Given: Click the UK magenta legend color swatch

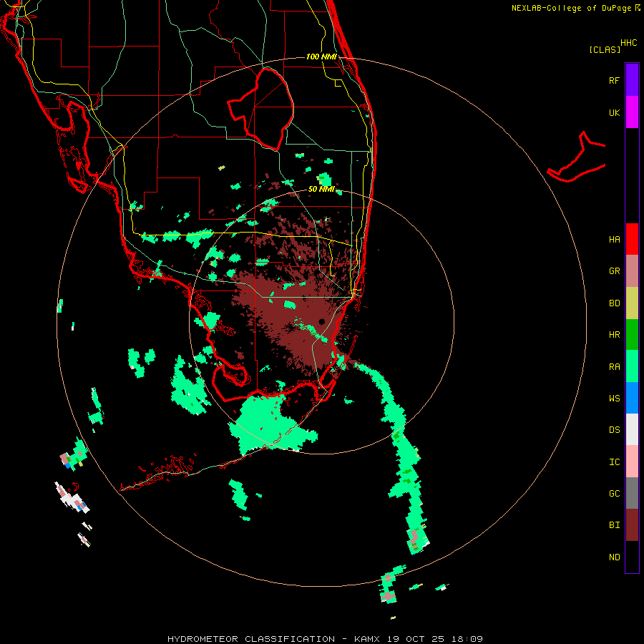Looking at the screenshot, I should pyautogui.click(x=632, y=112).
